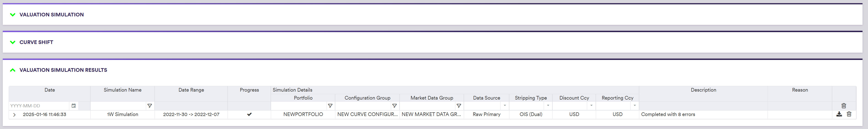Image resolution: width=868 pixels, height=129 pixels.
Task: Click the Simulation Name filter text box
Action: pyautogui.click(x=118, y=106)
